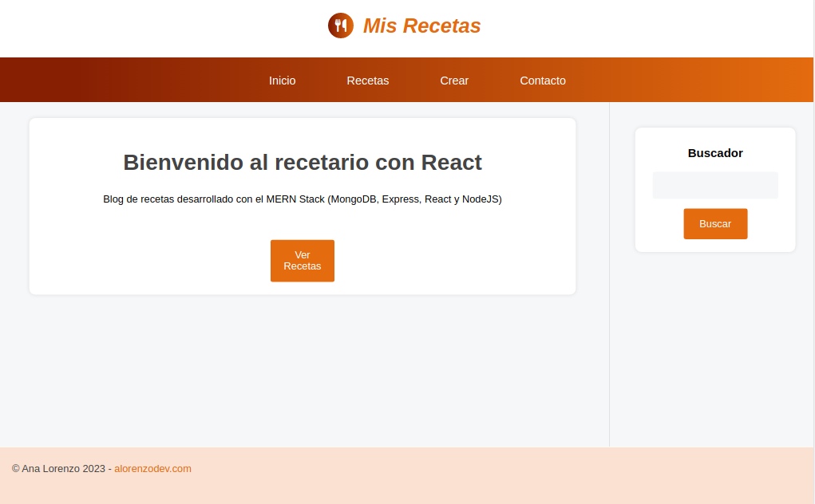The width and height of the screenshot is (815, 504).
Task: Click the word React ending the heading
Action: click(451, 163)
